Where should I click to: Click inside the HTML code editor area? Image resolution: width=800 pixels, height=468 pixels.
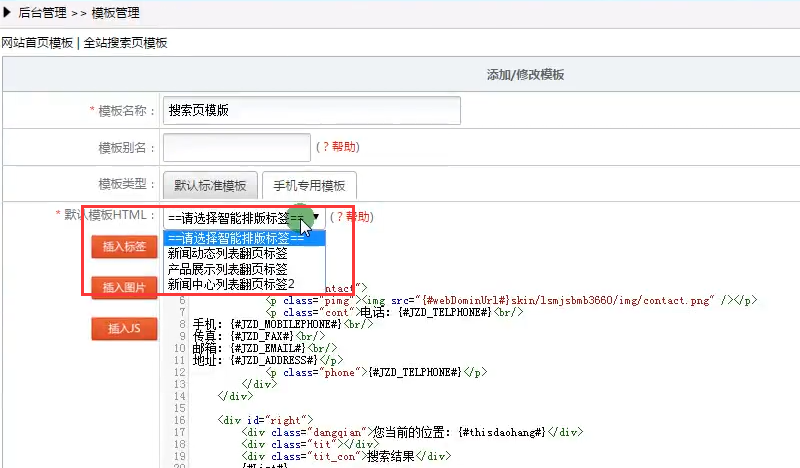pyautogui.click(x=500, y=380)
